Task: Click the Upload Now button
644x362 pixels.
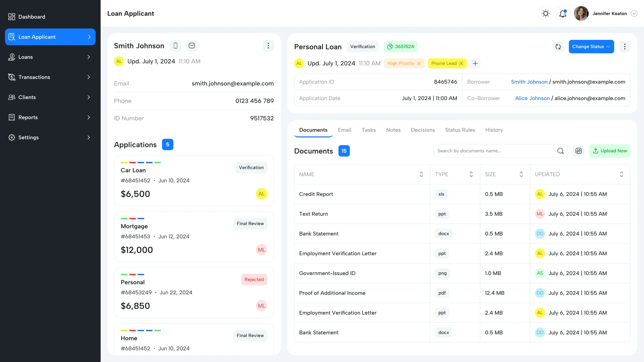Action: click(610, 151)
